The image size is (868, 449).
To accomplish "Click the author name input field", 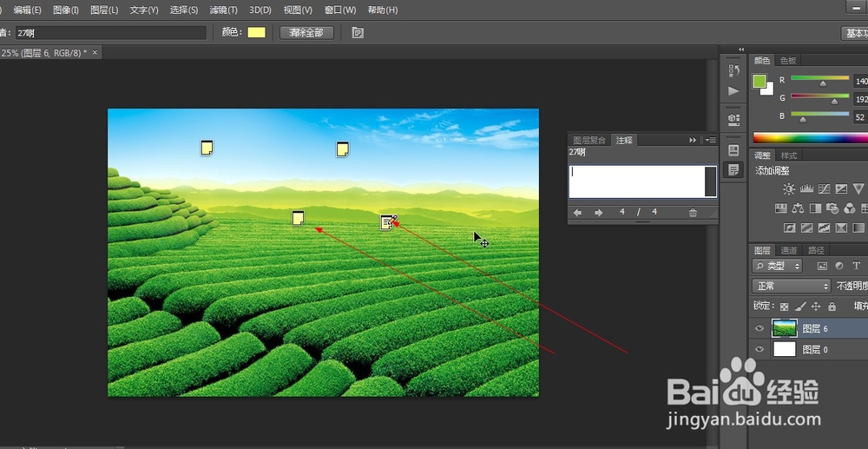I will click(x=109, y=33).
